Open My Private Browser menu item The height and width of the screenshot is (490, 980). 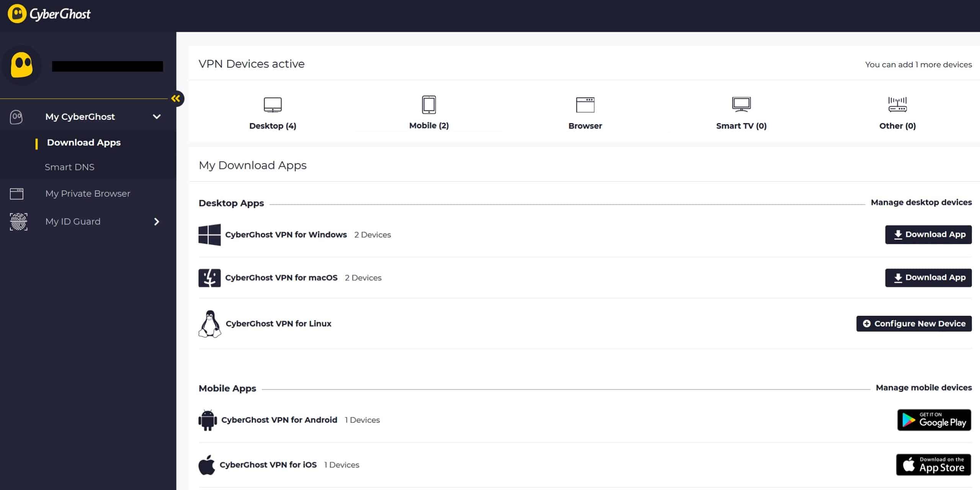(88, 193)
